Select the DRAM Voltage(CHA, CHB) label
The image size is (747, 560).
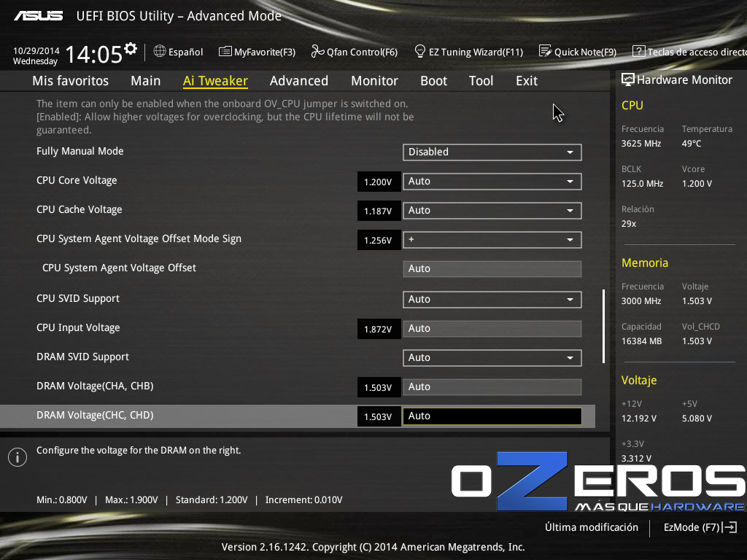[95, 386]
